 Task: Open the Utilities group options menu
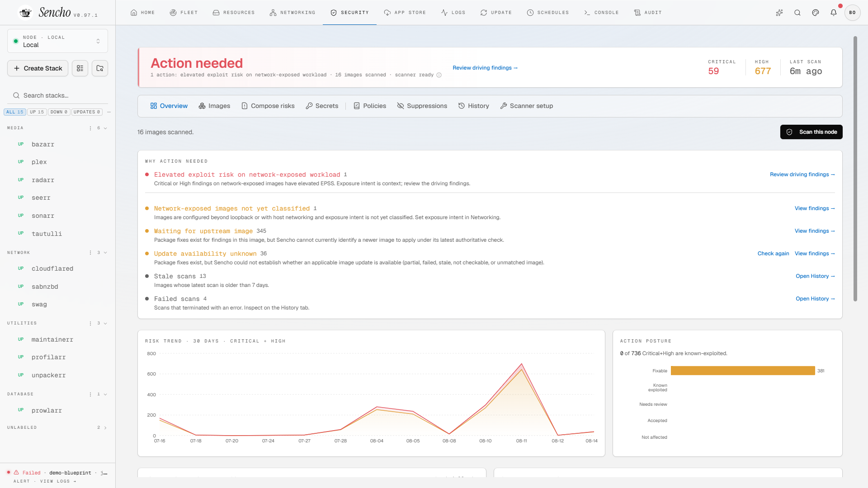(90, 324)
